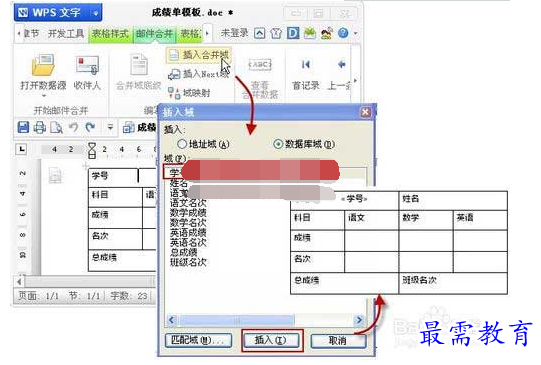Click the 匹配域(M)... button
Viewport: 541px width, 365px height.
pos(198,341)
